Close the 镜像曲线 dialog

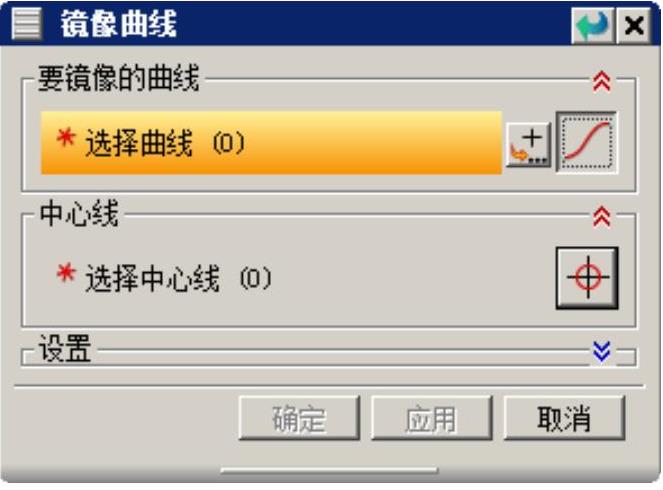pyautogui.click(x=634, y=26)
